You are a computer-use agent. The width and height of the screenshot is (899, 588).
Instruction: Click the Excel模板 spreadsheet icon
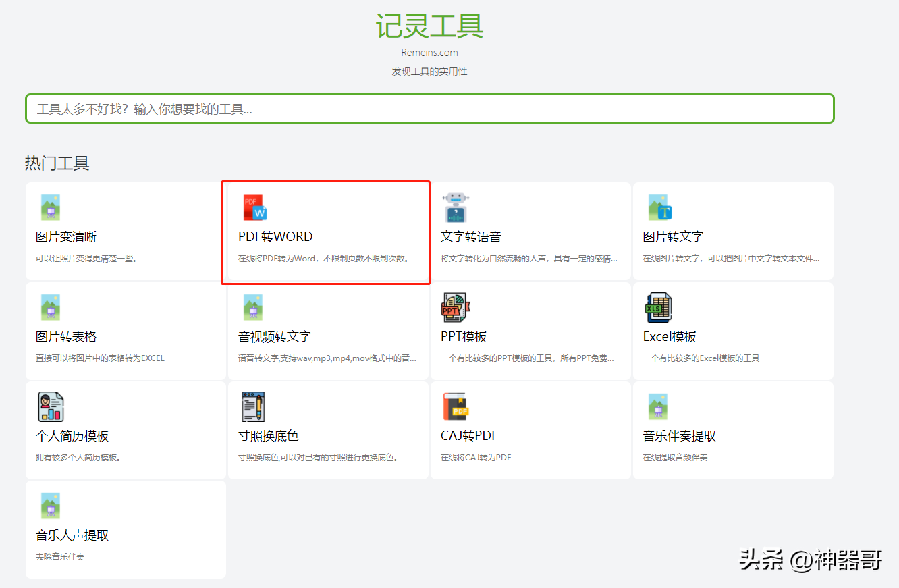pyautogui.click(x=657, y=306)
